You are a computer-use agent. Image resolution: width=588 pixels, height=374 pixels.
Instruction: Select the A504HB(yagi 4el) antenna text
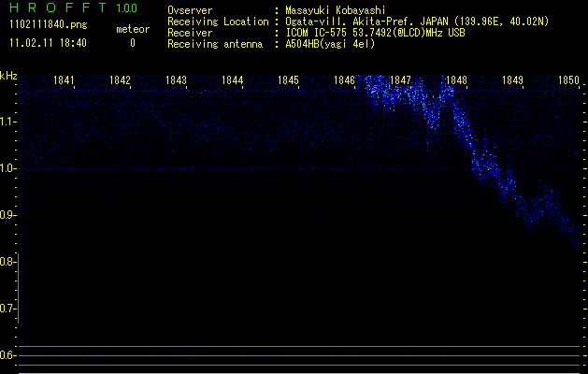330,44
